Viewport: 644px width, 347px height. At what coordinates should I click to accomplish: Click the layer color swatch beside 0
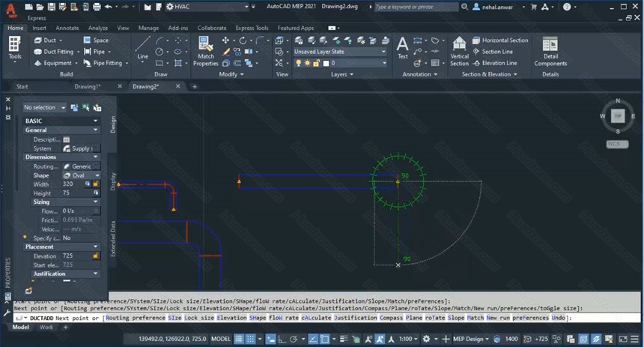click(326, 63)
